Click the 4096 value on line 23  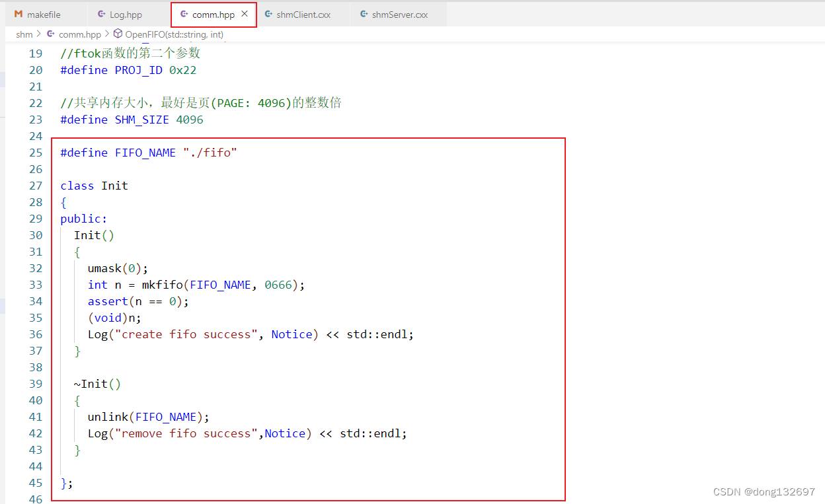click(x=190, y=120)
